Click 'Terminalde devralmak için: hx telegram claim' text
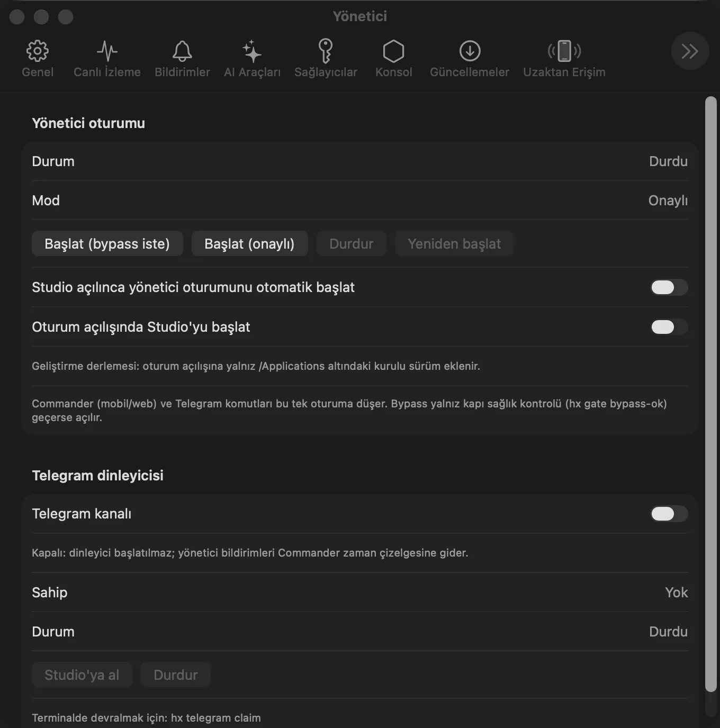The image size is (720, 728). pyautogui.click(x=146, y=718)
